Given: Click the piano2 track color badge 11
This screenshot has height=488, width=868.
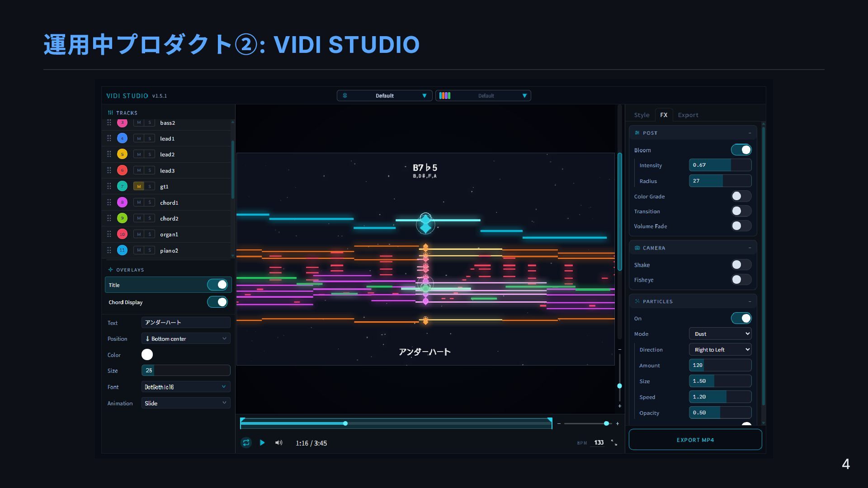Looking at the screenshot, I should coord(122,250).
